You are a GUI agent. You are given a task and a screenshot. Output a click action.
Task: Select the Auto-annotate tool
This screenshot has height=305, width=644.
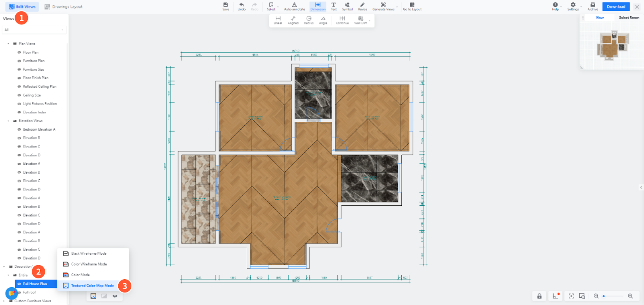pyautogui.click(x=294, y=6)
